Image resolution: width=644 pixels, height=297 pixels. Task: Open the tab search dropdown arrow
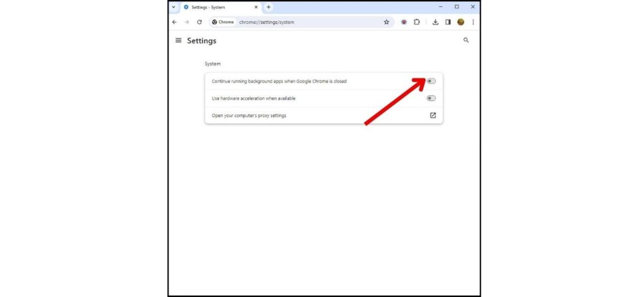(174, 7)
